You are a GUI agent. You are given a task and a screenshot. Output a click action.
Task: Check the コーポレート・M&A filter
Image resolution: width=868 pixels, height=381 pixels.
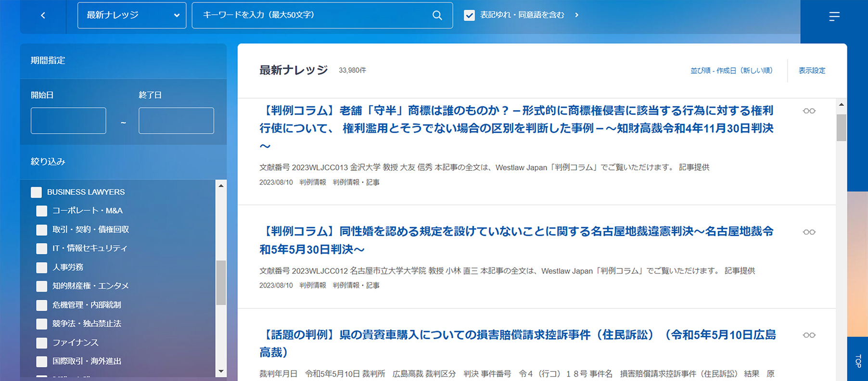42,211
